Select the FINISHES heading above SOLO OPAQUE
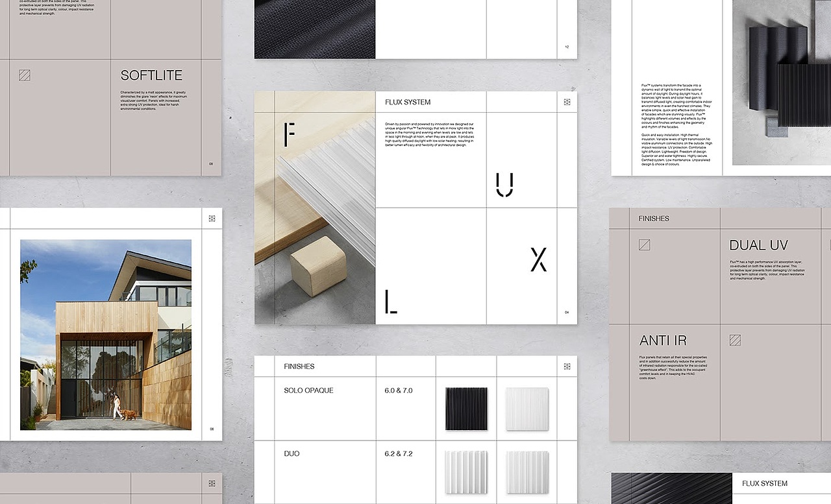The height and width of the screenshot is (504, 831). (x=299, y=366)
